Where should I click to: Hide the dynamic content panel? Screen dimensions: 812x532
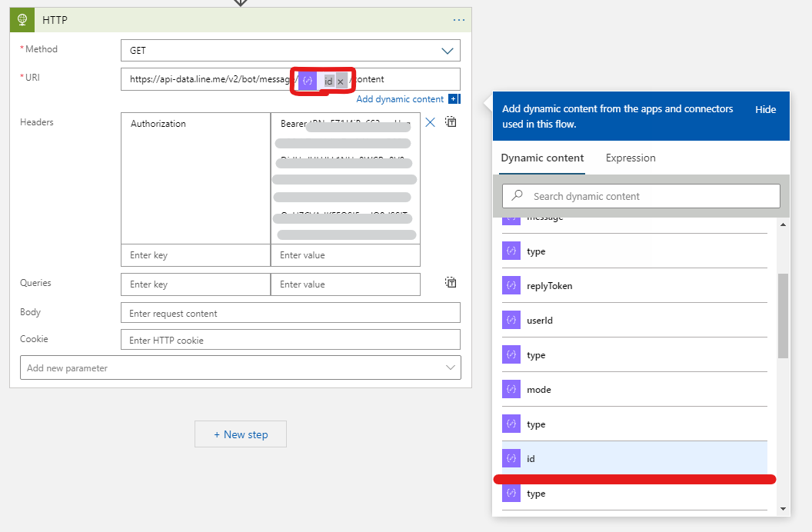[765, 110]
